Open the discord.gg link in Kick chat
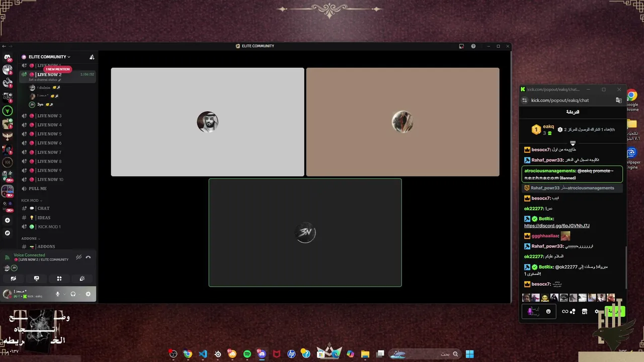Image resolution: width=644 pixels, height=362 pixels. [x=556, y=226]
